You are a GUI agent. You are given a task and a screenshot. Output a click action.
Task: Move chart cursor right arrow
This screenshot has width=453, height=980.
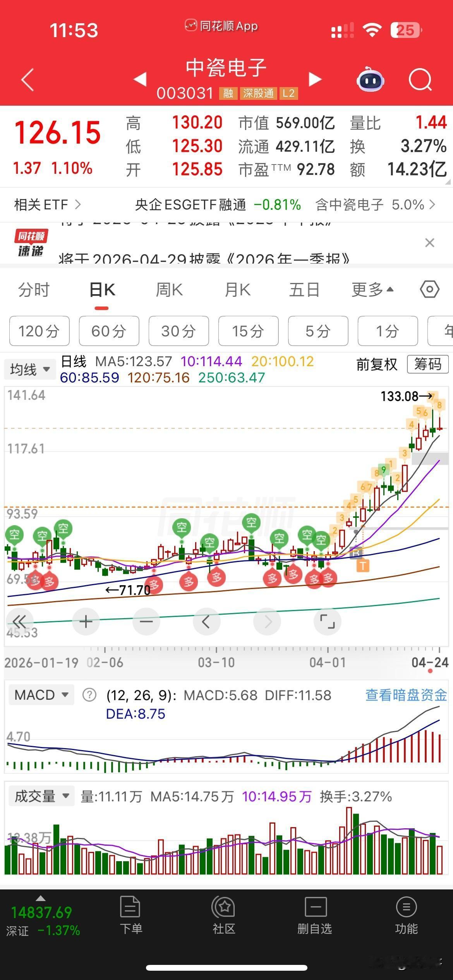click(x=267, y=622)
